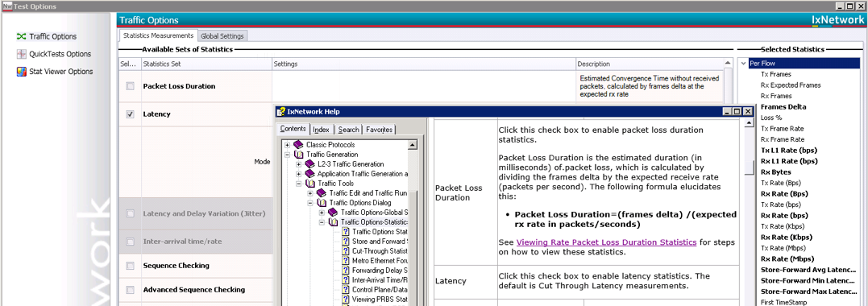
Task: Switch to the Statistics Measurements tab
Action: pyautogui.click(x=158, y=35)
